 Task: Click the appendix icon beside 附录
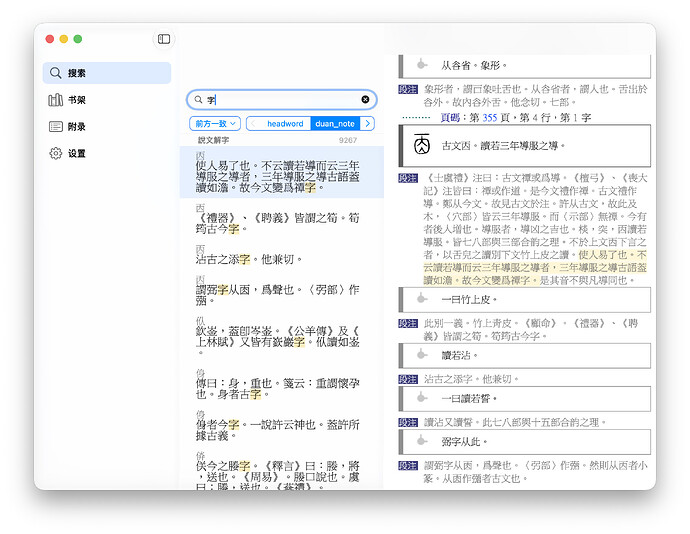[55, 127]
